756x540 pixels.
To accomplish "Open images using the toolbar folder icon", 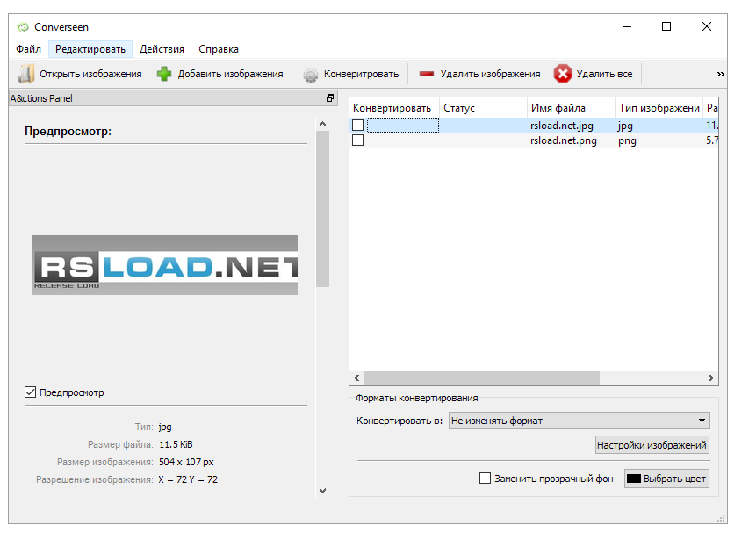I will click(25, 74).
